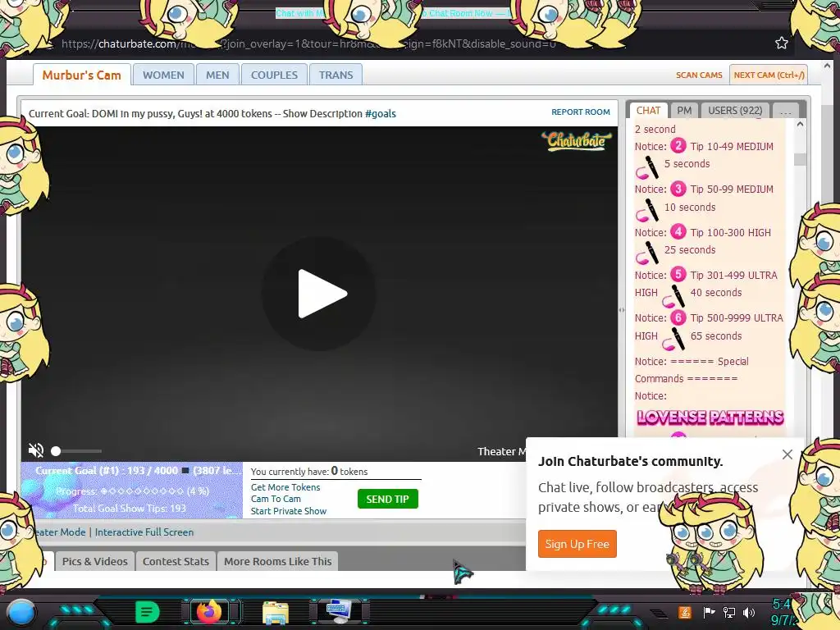Switch to the MEN tab
This screenshot has width=840, height=630.
tap(217, 75)
